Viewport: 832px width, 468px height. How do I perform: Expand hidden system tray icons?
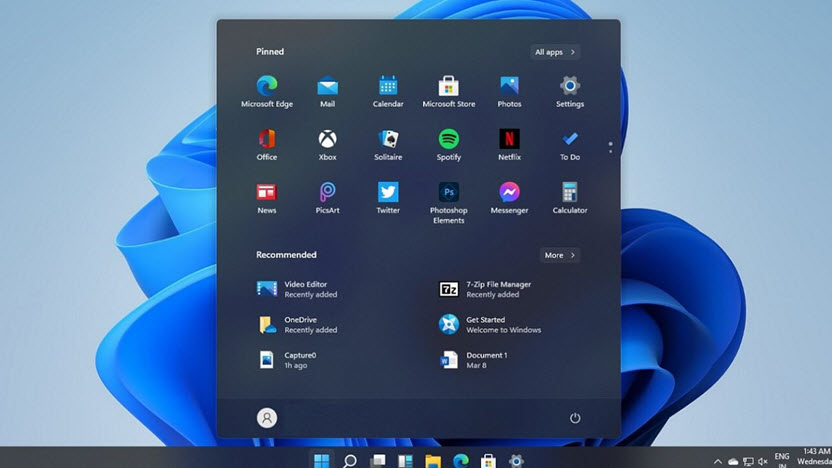(717, 462)
